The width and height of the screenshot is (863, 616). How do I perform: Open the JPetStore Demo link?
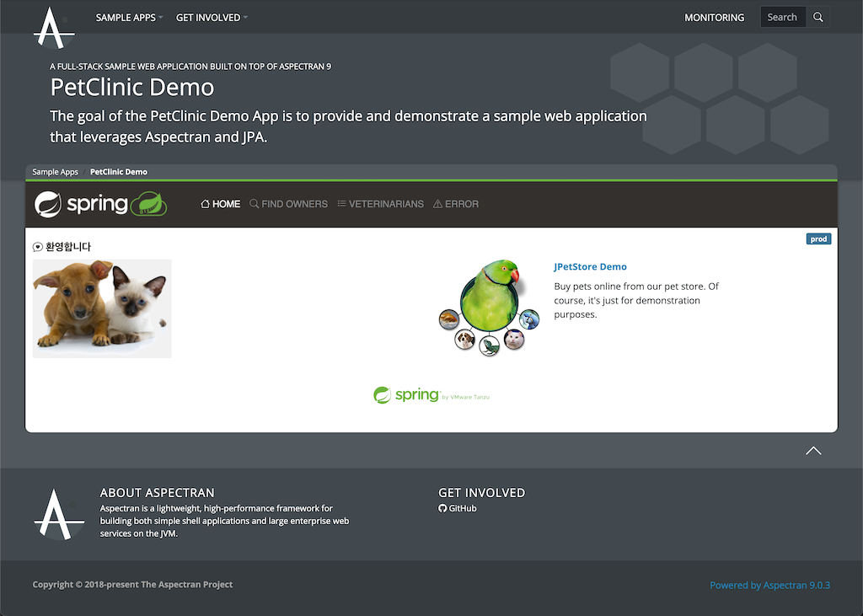590,266
